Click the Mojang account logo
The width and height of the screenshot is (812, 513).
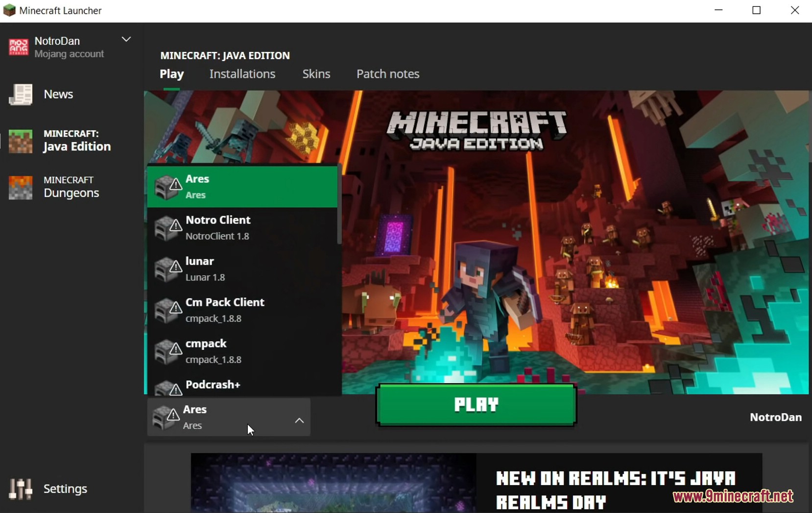click(x=19, y=47)
